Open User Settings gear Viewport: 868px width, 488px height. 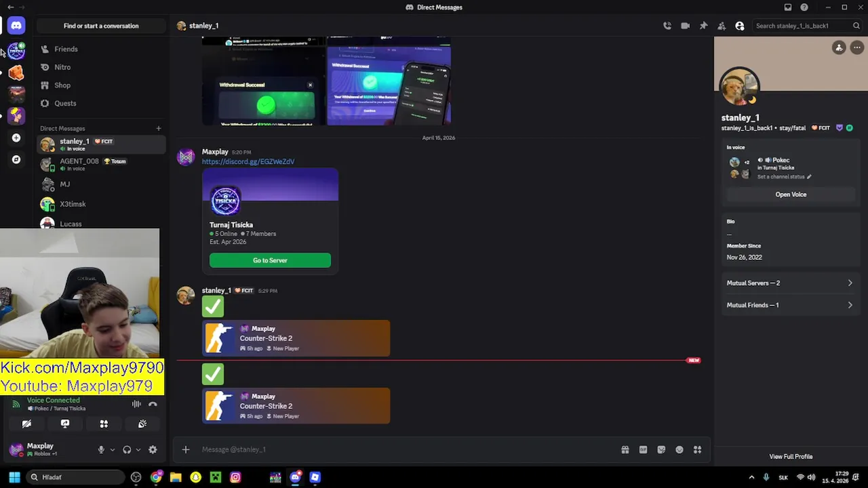153,449
